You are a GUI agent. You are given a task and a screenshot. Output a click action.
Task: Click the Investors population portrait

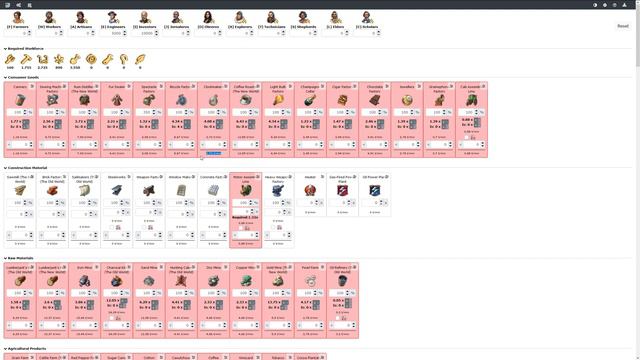(144, 17)
